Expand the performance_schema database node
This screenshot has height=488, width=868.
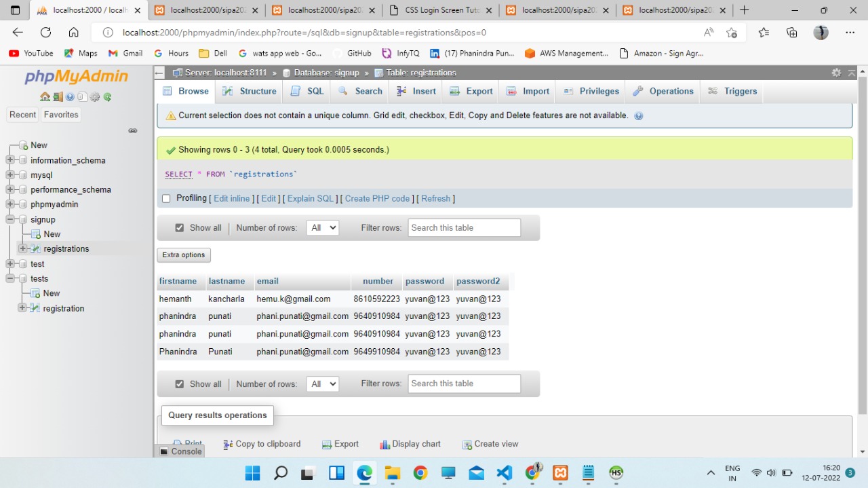click(10, 189)
